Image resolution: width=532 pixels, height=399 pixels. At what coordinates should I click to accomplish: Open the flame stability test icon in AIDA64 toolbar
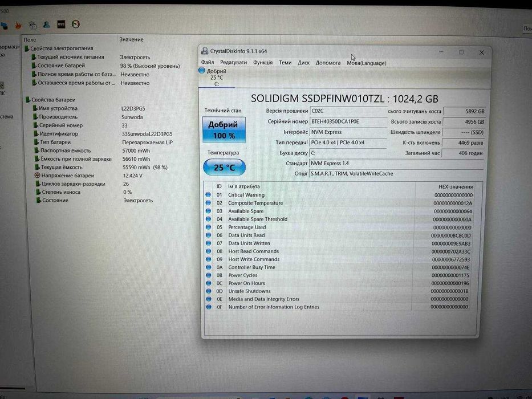point(18,25)
